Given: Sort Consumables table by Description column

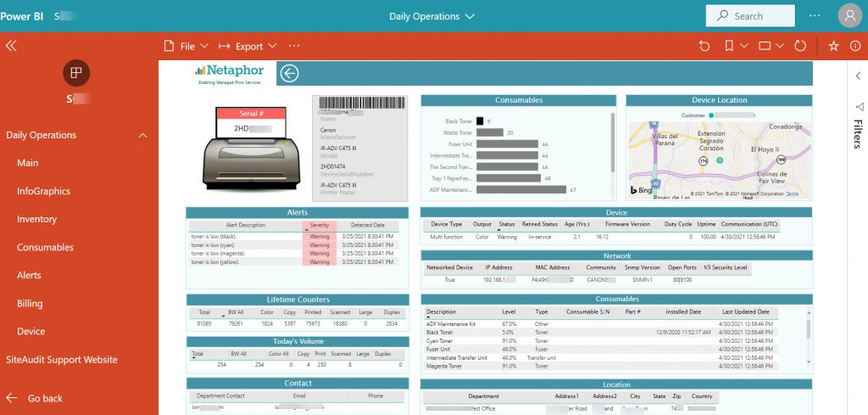Looking at the screenshot, I should pos(441,312).
